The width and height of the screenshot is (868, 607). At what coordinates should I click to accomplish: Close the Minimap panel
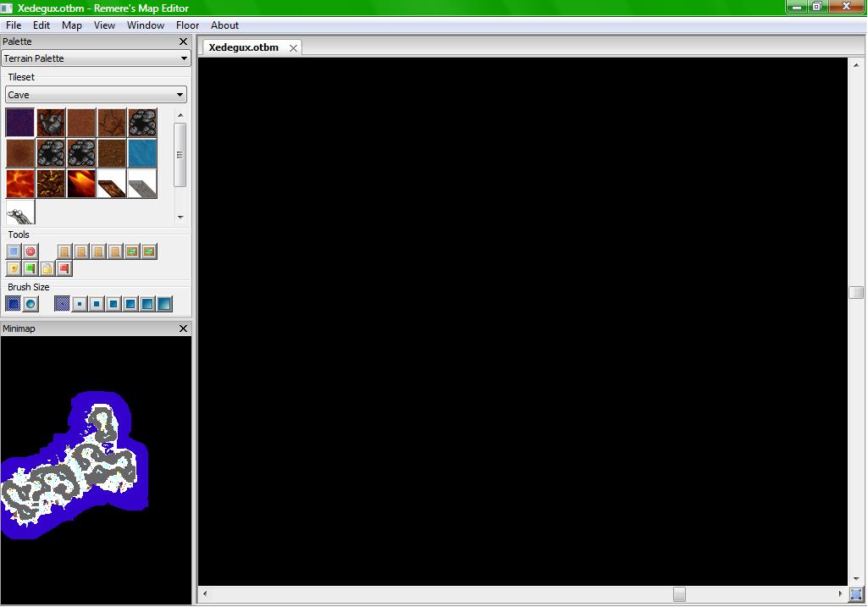pos(183,328)
